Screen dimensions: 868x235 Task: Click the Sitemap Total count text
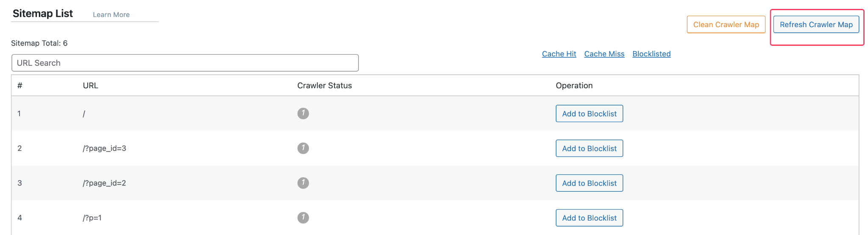point(39,43)
